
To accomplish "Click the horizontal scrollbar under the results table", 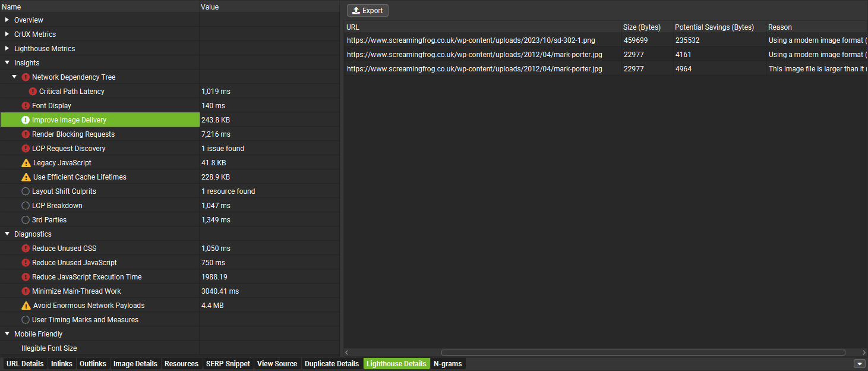I will (x=643, y=353).
